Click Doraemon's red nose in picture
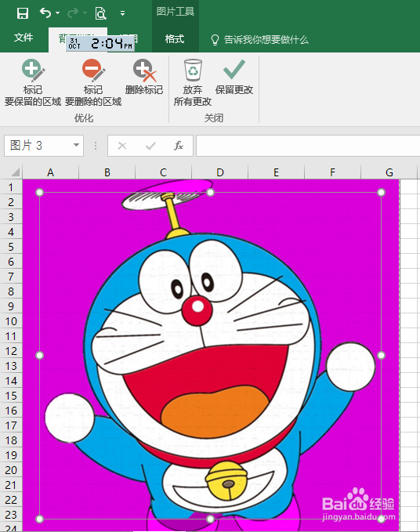Screen dimensions: 420x532 [x=197, y=311]
